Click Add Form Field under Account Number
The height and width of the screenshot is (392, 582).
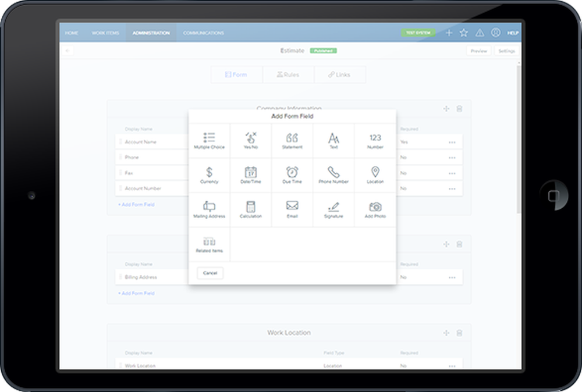[x=136, y=204]
